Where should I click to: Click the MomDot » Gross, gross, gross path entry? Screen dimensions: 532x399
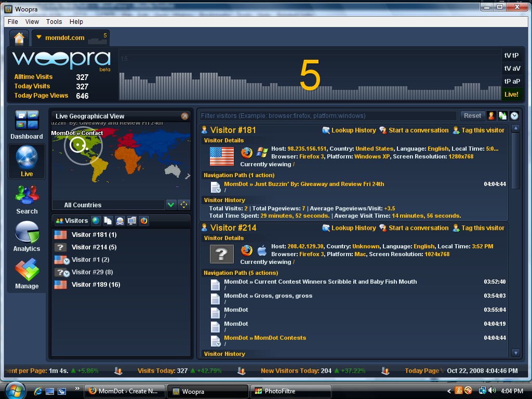point(268,296)
